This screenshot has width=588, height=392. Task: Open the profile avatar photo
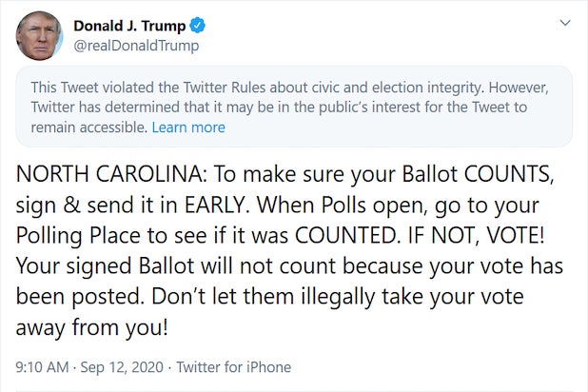coord(39,35)
